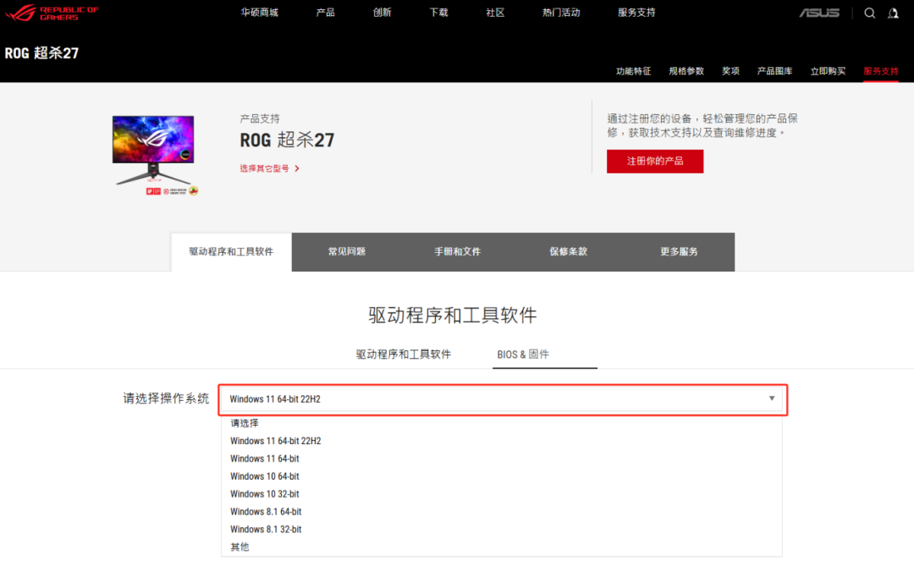914x588 pixels.
Task: Expand the operating system dropdown arrow
Action: click(x=772, y=398)
